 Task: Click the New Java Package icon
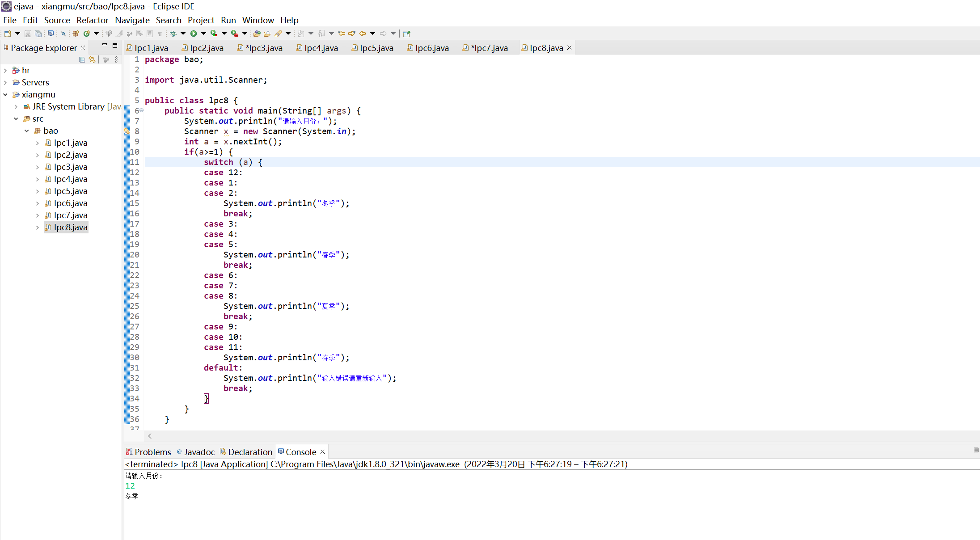click(76, 34)
